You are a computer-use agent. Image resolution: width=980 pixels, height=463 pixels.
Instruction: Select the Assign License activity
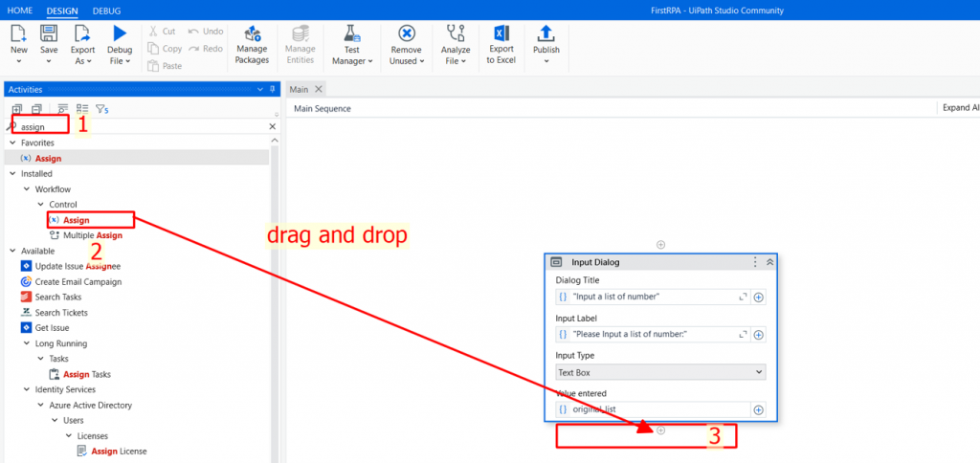coord(119,452)
